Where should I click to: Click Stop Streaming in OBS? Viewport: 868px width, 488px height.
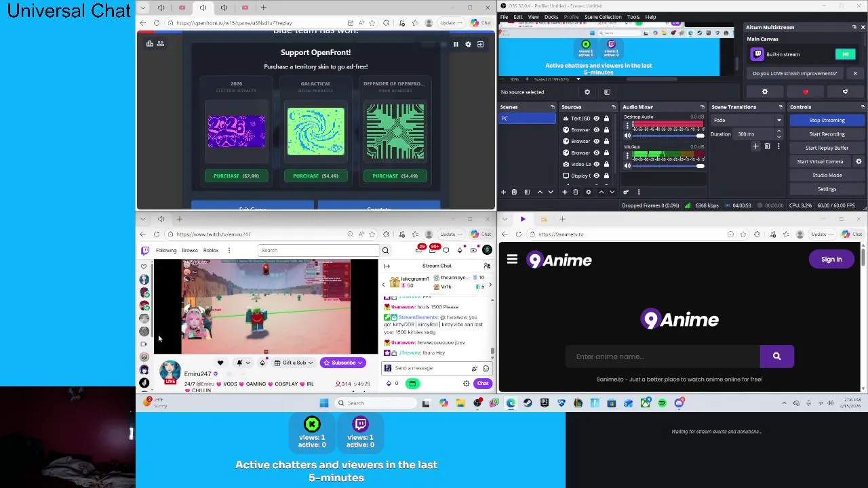827,120
